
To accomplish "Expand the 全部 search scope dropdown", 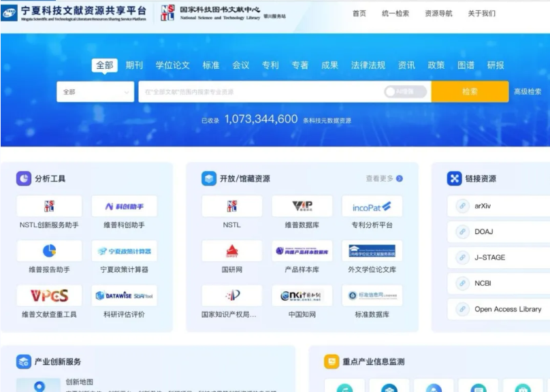I will [95, 92].
